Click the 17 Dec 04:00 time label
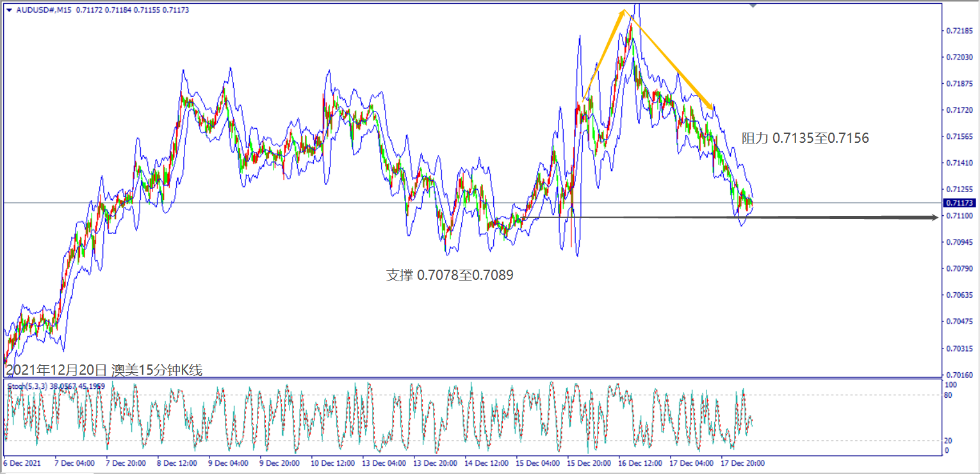 pos(690,463)
